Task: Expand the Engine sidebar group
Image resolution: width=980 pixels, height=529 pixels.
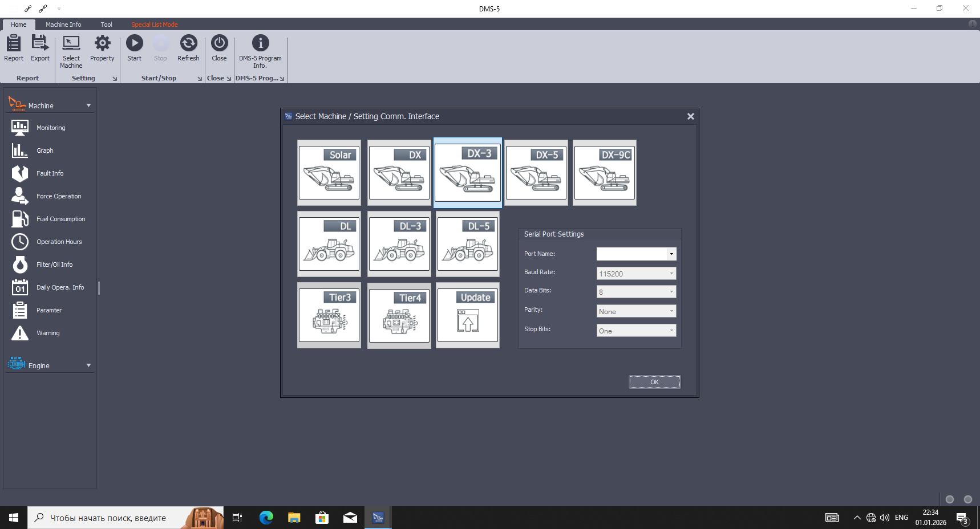Action: point(88,365)
